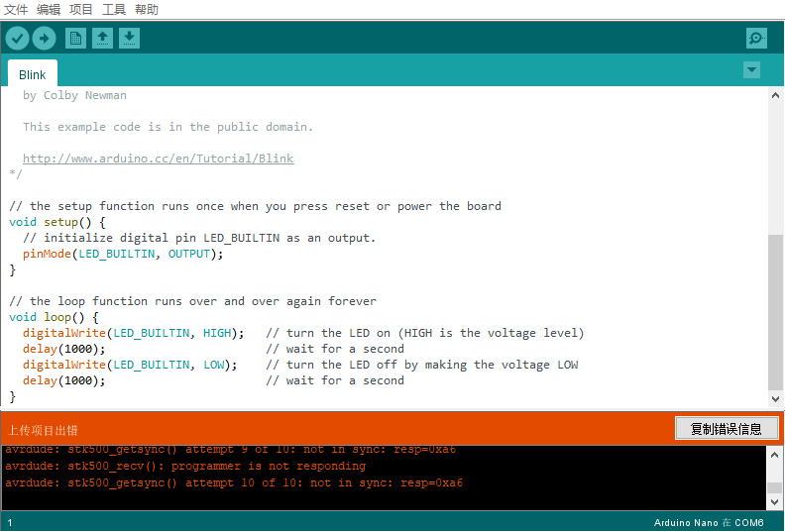Click the editor scrollbar up arrow
The width and height of the screenshot is (785, 532).
(x=775, y=95)
